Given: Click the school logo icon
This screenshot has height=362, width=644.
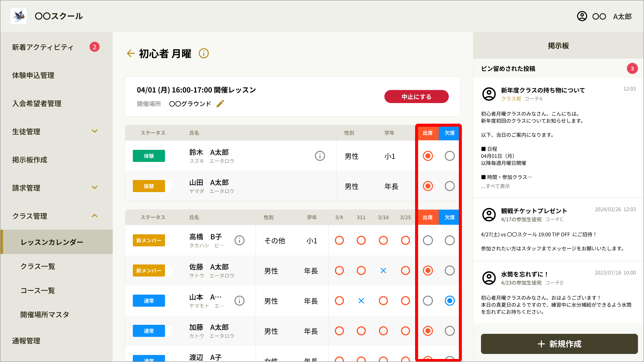Looking at the screenshot, I should pos(19,16).
